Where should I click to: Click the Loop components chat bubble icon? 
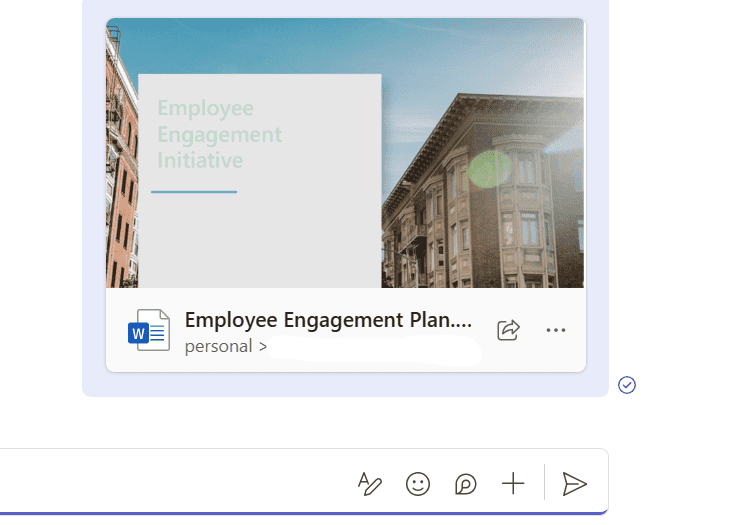click(466, 484)
